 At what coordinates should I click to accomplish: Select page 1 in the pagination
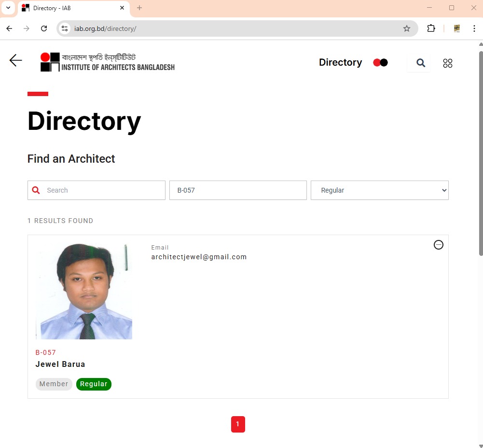coord(238,424)
